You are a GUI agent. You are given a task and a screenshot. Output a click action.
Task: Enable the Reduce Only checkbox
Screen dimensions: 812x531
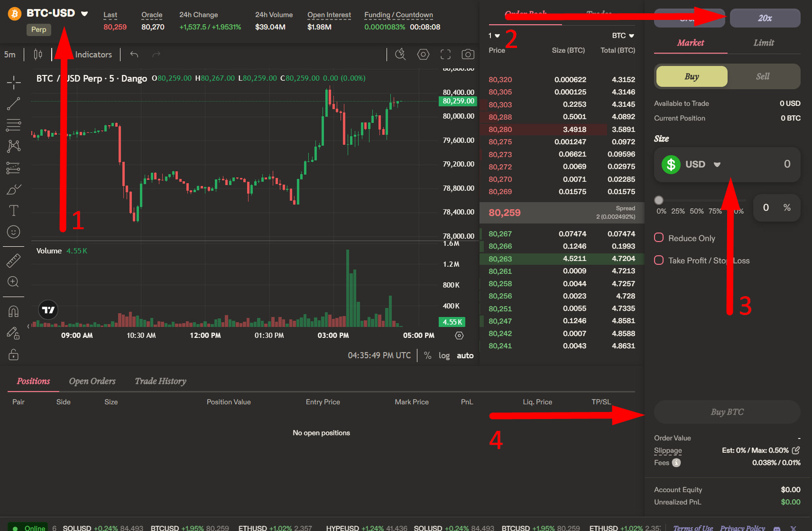tap(659, 238)
